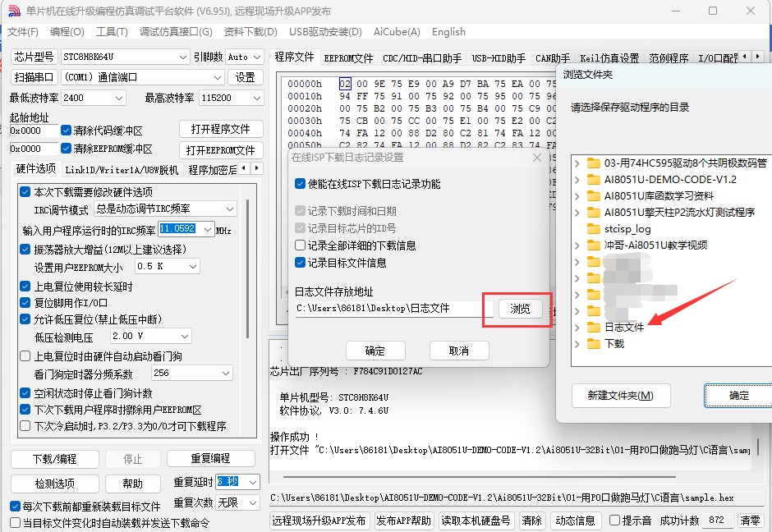Click the first 起始地址 0x0000 field
Screen dimensions: 772x532
[x=34, y=131]
